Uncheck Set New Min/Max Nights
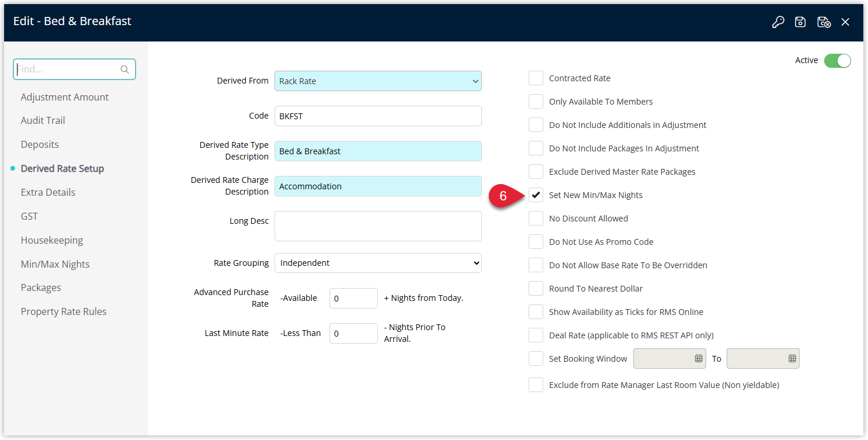This screenshot has width=868, height=440. [x=536, y=195]
